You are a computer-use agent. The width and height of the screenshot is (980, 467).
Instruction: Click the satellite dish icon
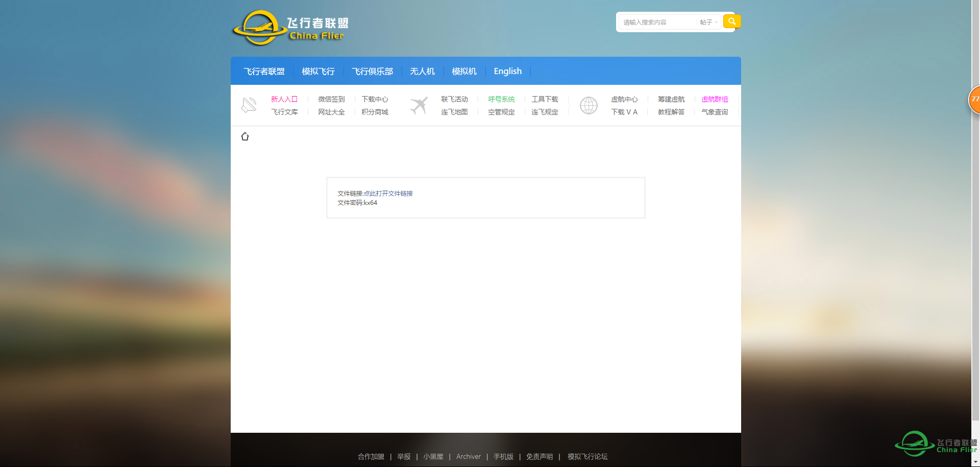(x=249, y=105)
